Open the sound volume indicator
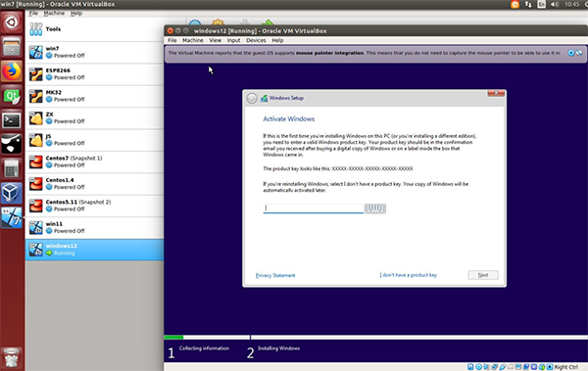This screenshot has height=371, width=588. pos(555,4)
